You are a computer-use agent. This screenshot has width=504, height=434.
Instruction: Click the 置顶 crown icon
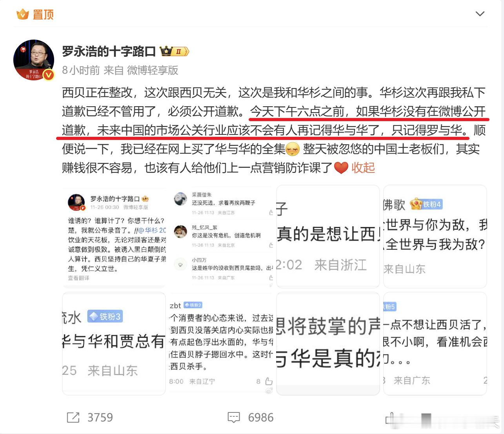coord(23,15)
